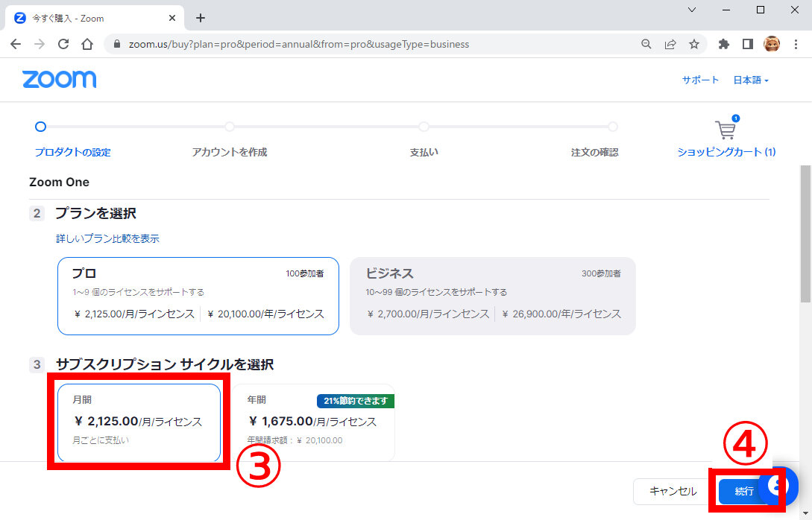Click the 300参加者 label

(601, 273)
